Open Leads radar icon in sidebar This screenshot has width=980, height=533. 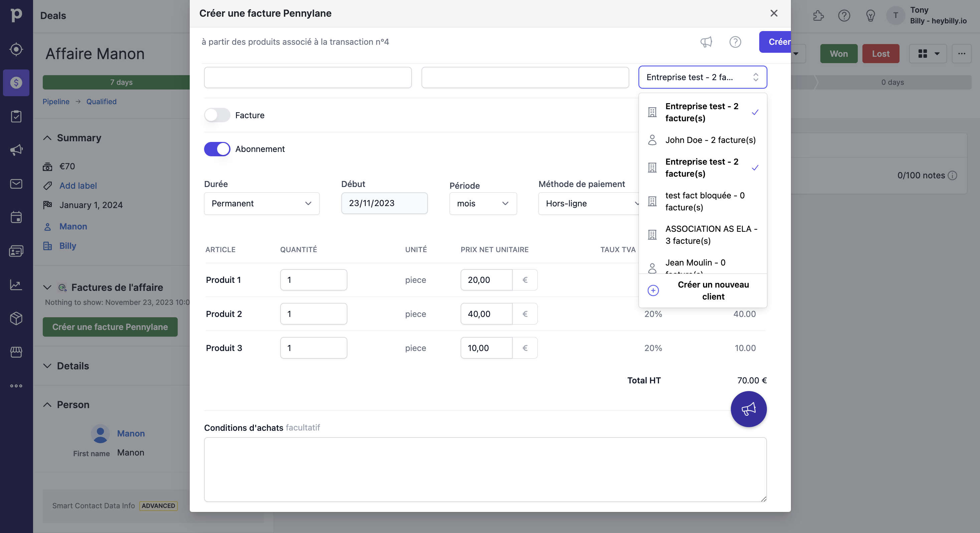pos(16,49)
